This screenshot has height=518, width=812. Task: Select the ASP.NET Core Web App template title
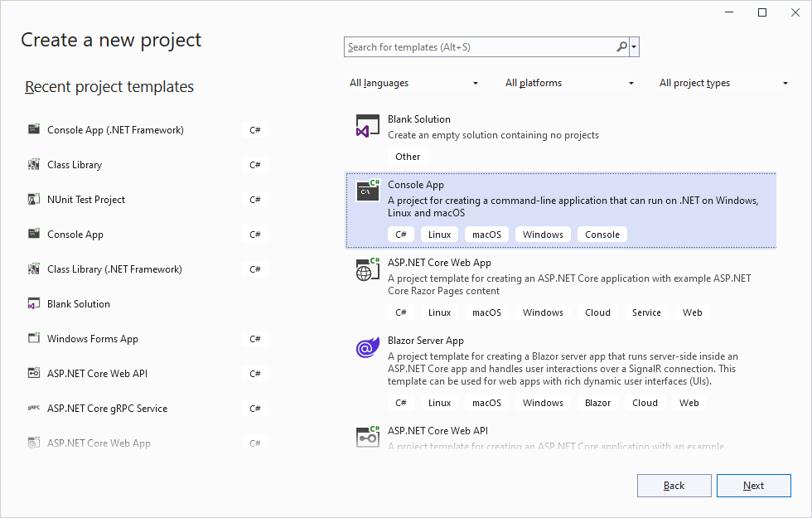(439, 263)
